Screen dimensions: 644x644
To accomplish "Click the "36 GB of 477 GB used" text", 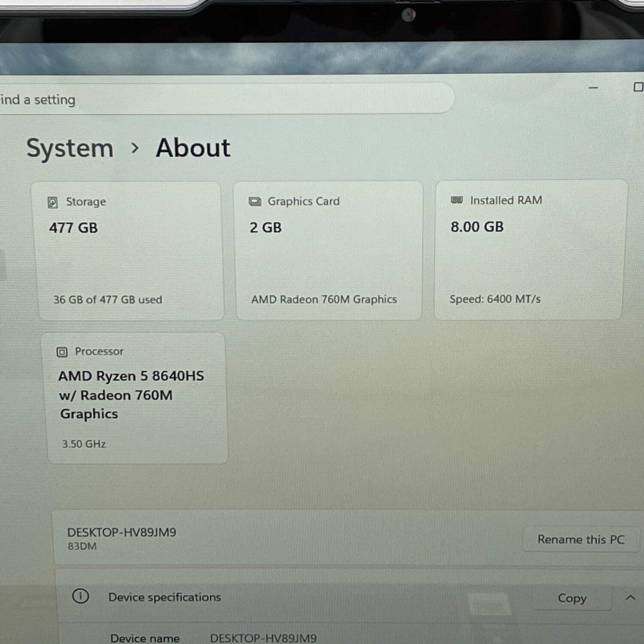I will tap(108, 300).
